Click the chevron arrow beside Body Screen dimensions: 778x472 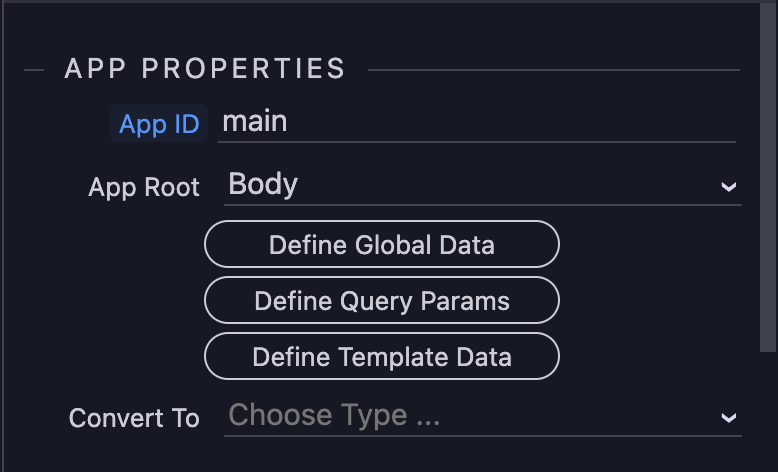(x=729, y=187)
